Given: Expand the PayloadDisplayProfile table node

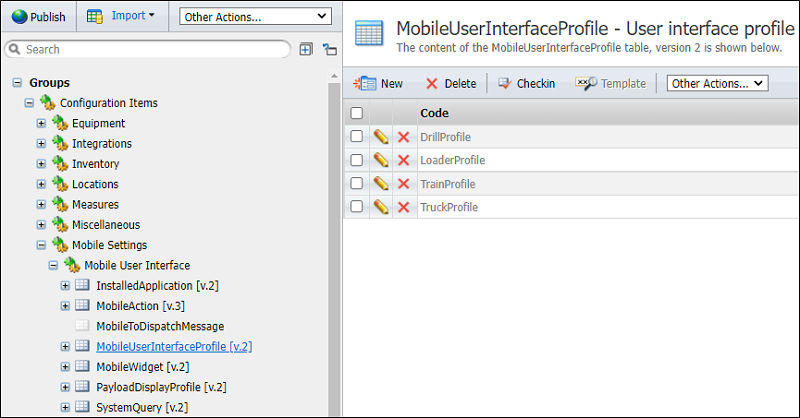Looking at the screenshot, I should click(65, 387).
